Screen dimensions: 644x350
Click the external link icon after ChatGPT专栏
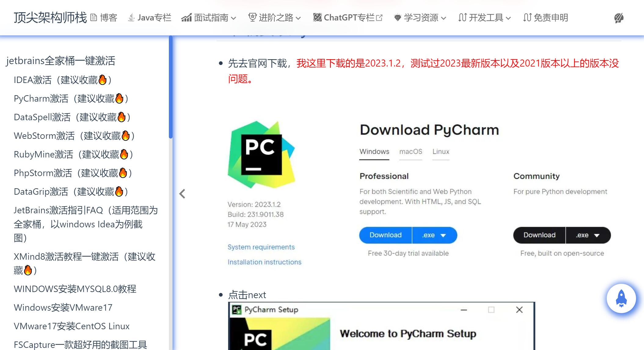pos(379,18)
